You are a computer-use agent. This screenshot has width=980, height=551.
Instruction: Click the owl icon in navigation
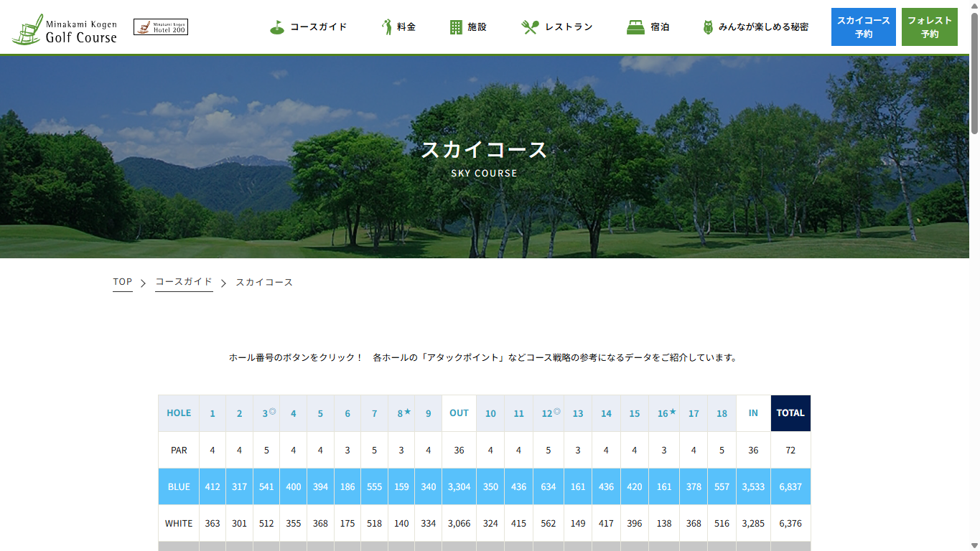coord(708,27)
